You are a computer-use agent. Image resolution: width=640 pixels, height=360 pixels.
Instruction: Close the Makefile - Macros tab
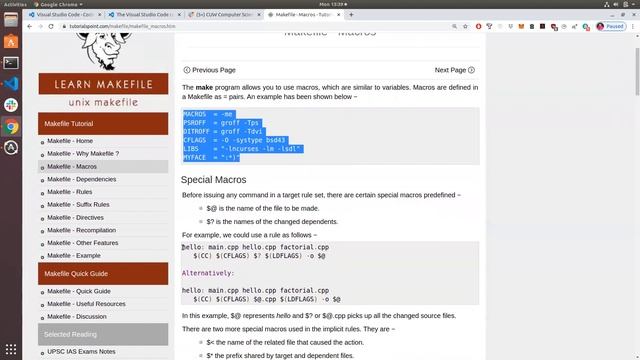click(x=338, y=15)
